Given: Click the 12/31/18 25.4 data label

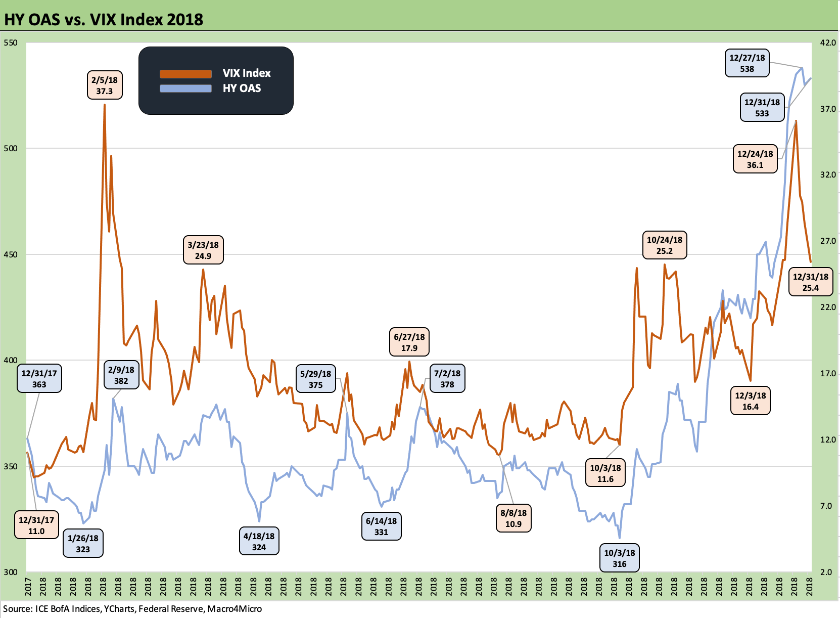Looking at the screenshot, I should [x=811, y=282].
